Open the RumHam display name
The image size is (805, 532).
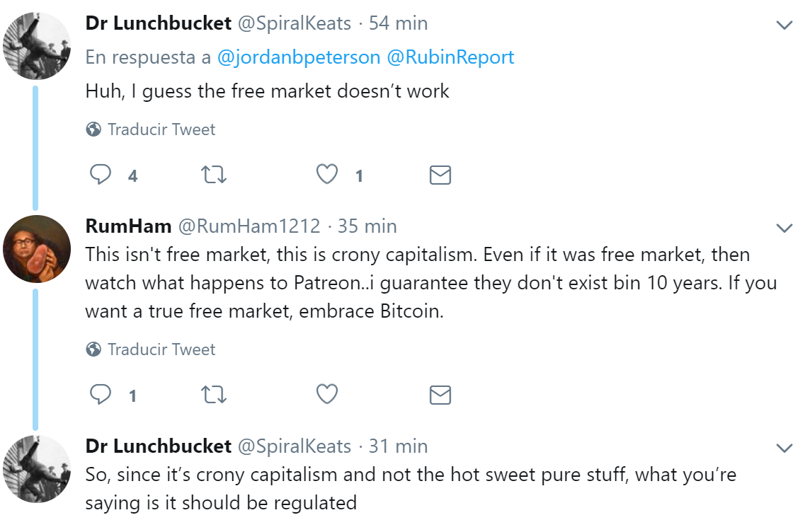pos(128,226)
